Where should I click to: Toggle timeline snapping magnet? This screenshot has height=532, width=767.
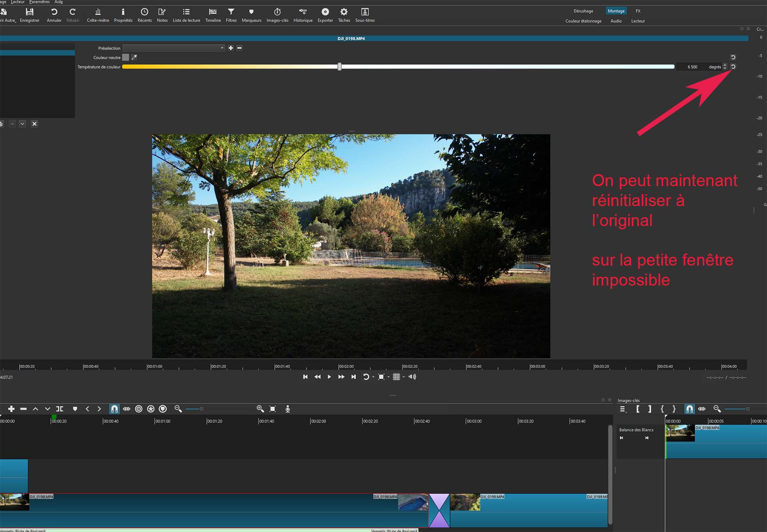pos(114,409)
